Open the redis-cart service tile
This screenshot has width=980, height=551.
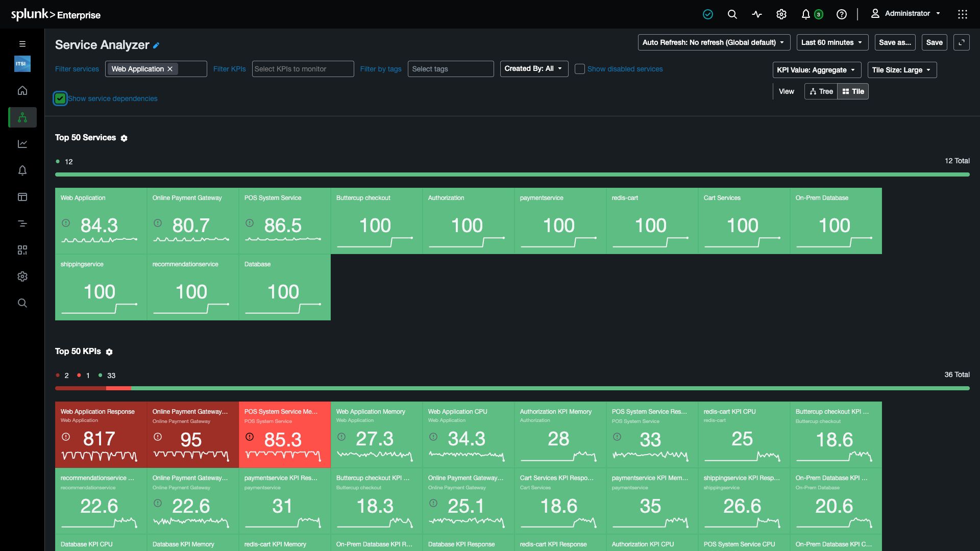(652, 221)
